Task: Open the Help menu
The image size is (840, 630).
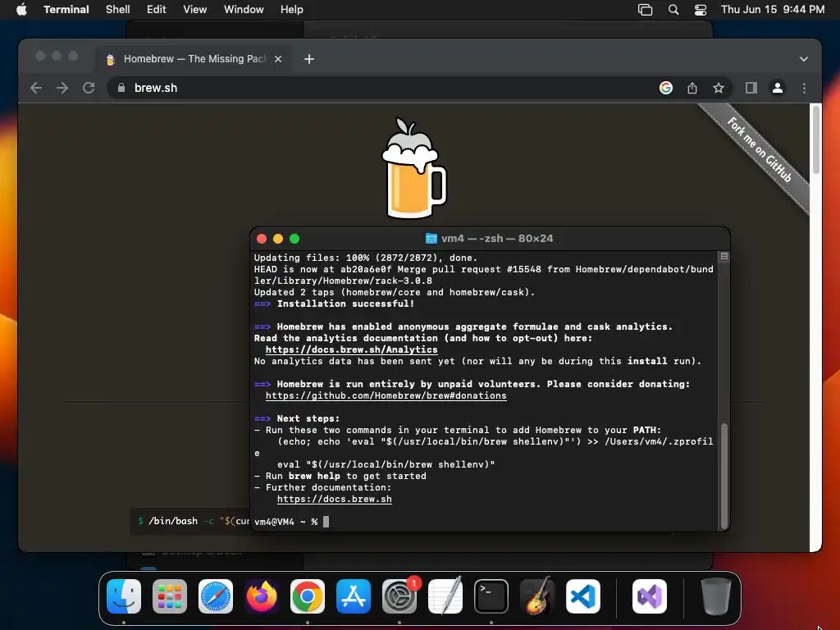Action: click(291, 9)
